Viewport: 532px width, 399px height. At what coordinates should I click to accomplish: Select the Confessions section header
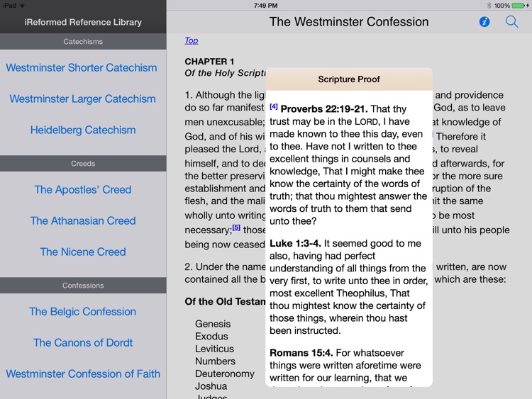tap(83, 286)
